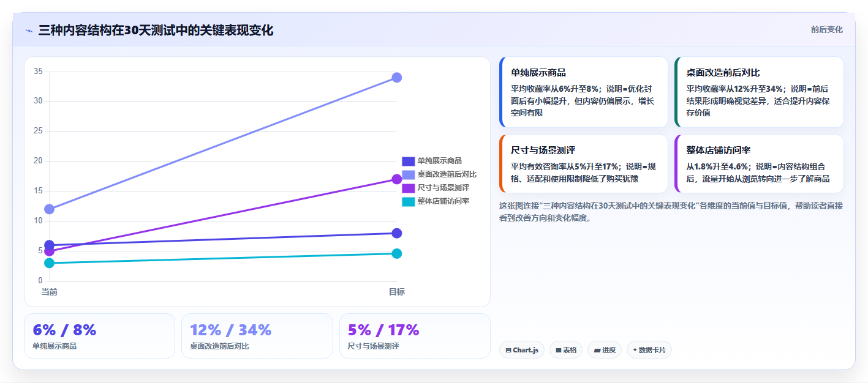Click the 尺寸与场景测评 legend label
The image size is (868, 383).
tap(443, 188)
